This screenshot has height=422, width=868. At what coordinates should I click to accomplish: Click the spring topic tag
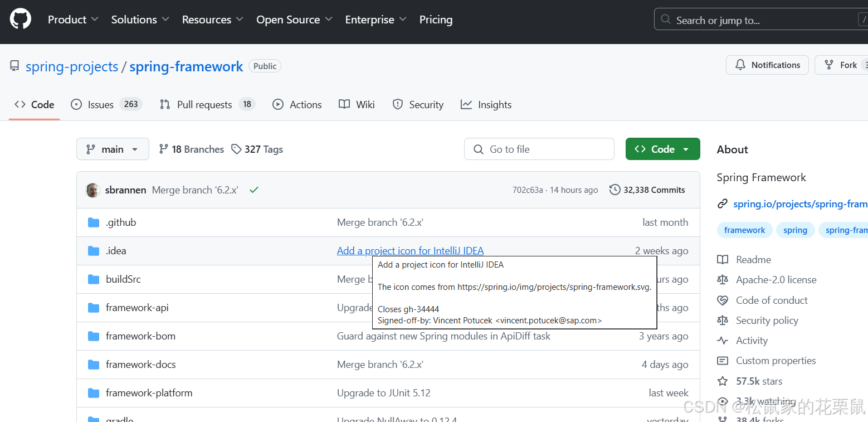click(x=795, y=230)
